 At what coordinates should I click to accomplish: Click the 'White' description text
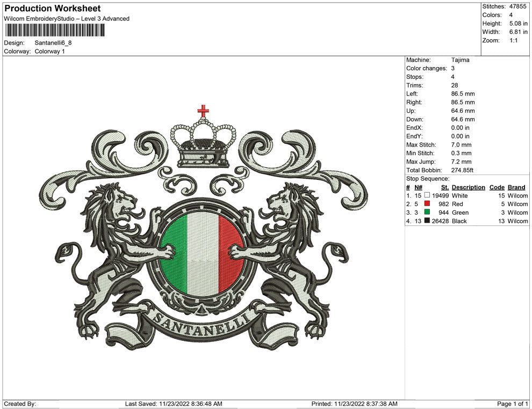pos(459,195)
